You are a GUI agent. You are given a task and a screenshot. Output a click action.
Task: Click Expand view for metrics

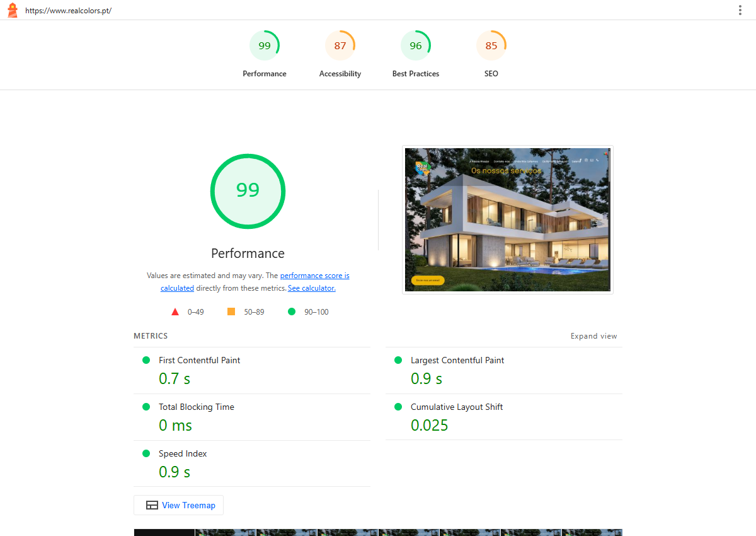(x=594, y=336)
